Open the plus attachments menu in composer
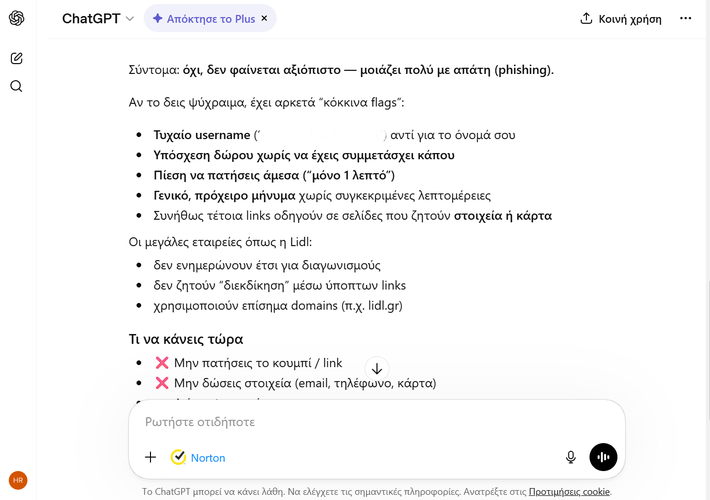The height and width of the screenshot is (500, 710). coord(150,457)
